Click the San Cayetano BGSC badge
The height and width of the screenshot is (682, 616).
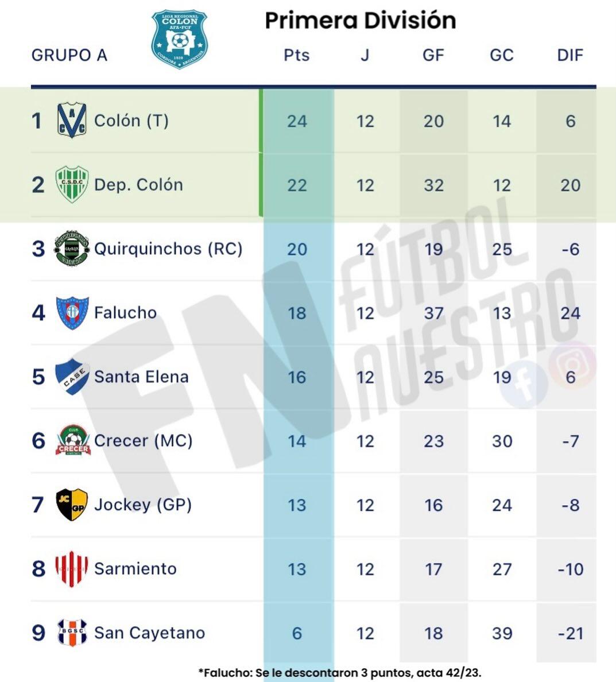click(x=72, y=632)
